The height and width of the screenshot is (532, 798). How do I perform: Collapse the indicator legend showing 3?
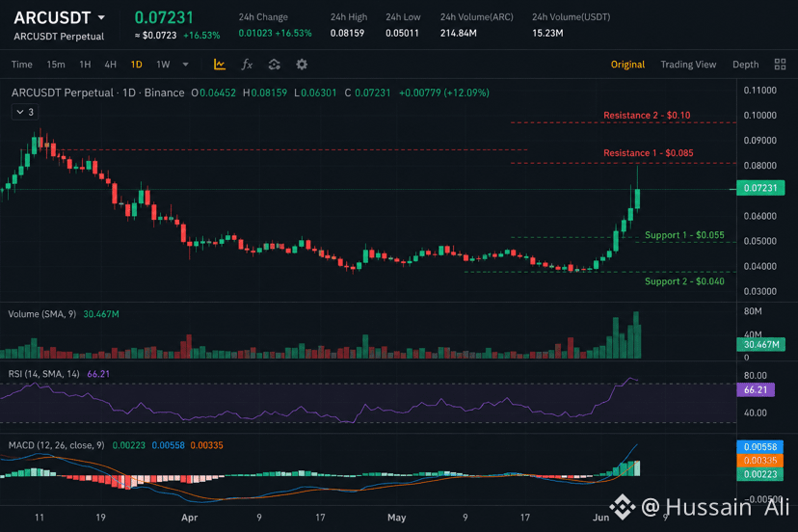point(25,112)
